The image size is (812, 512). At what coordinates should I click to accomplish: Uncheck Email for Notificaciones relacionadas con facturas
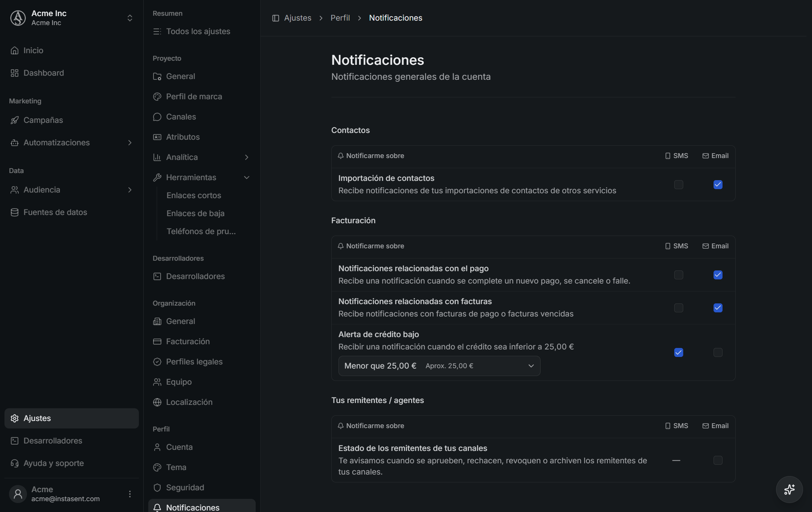pyautogui.click(x=718, y=308)
